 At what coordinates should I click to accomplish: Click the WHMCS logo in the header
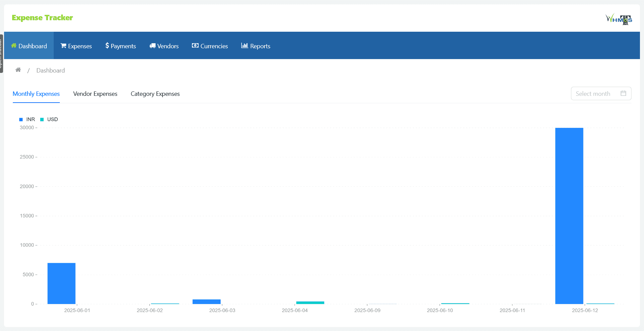click(619, 19)
